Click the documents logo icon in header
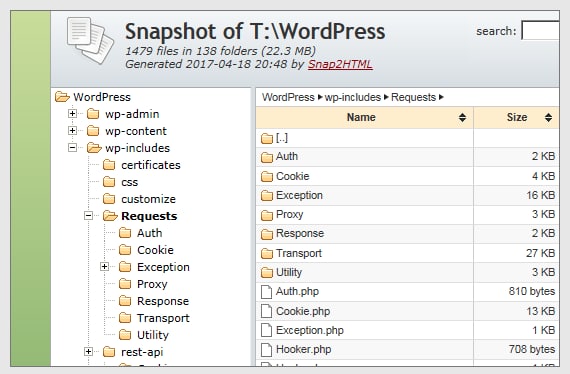570x374 pixels. (x=91, y=41)
